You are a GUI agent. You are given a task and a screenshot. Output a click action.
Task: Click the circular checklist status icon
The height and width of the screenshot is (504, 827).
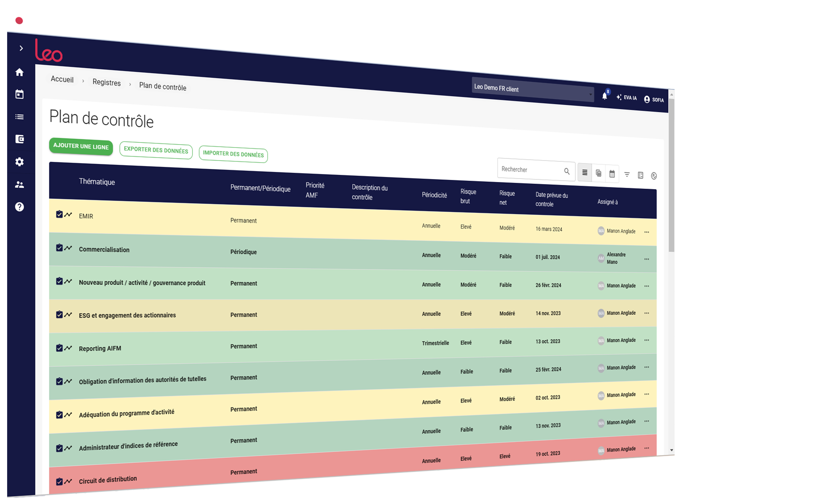pos(654,176)
